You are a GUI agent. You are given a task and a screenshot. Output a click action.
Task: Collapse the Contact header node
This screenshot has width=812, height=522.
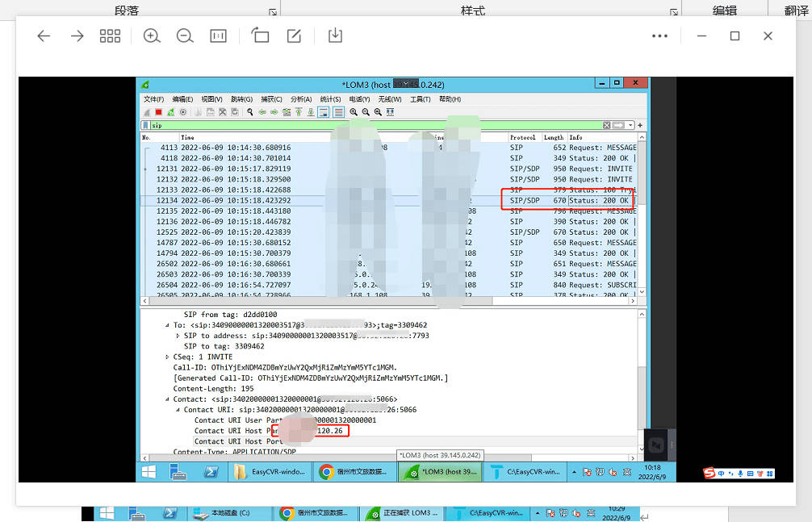point(167,399)
